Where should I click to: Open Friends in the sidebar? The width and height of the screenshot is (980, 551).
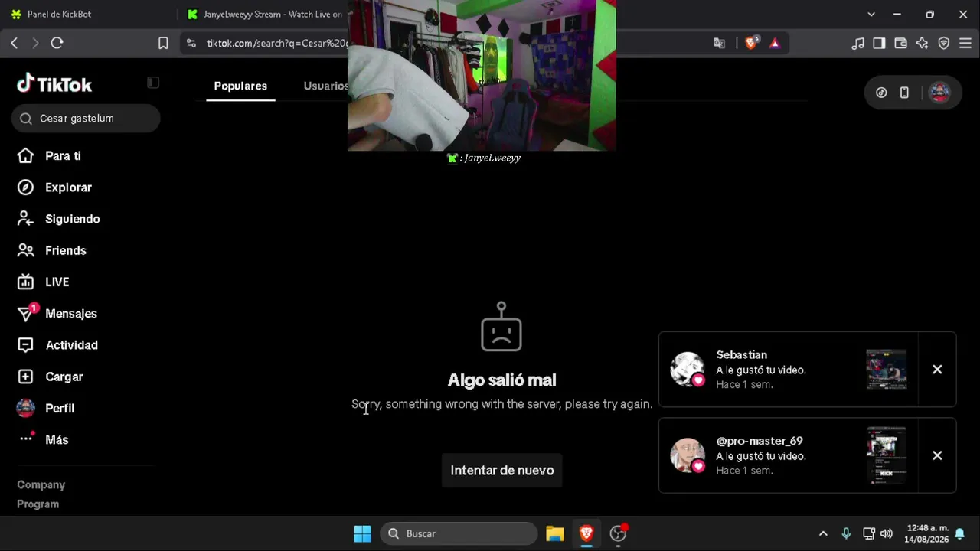[x=65, y=250]
